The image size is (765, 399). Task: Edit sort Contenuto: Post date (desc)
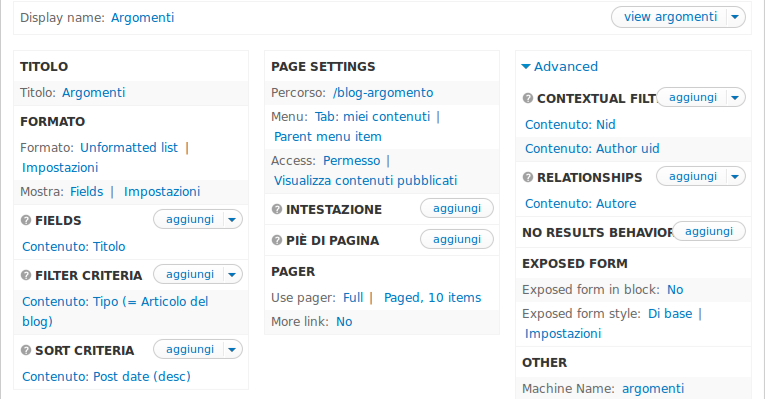pyautogui.click(x=106, y=377)
